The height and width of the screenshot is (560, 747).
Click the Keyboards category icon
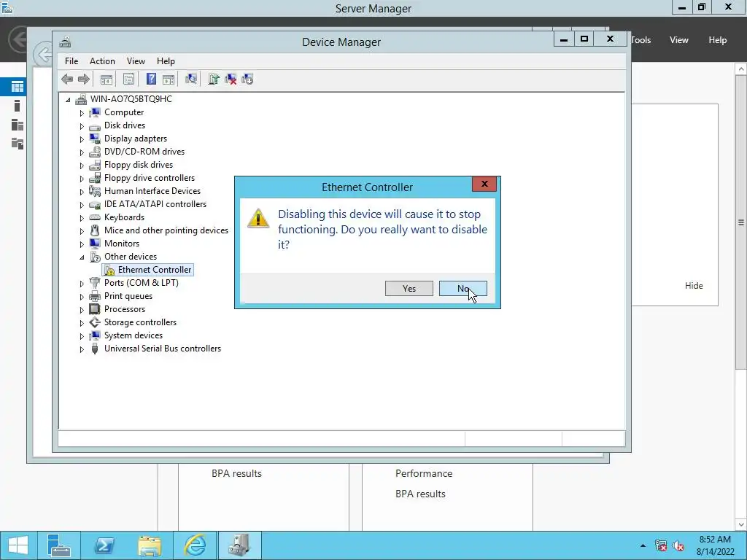[x=95, y=217]
